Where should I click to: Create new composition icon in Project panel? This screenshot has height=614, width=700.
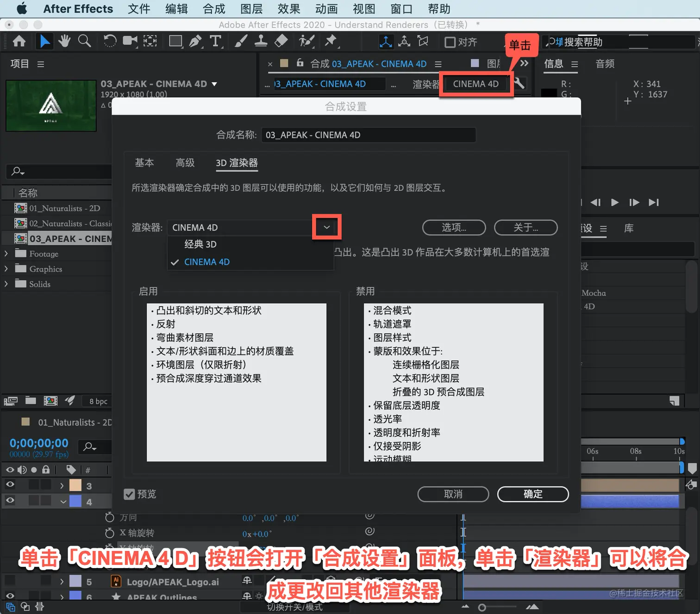(x=50, y=401)
